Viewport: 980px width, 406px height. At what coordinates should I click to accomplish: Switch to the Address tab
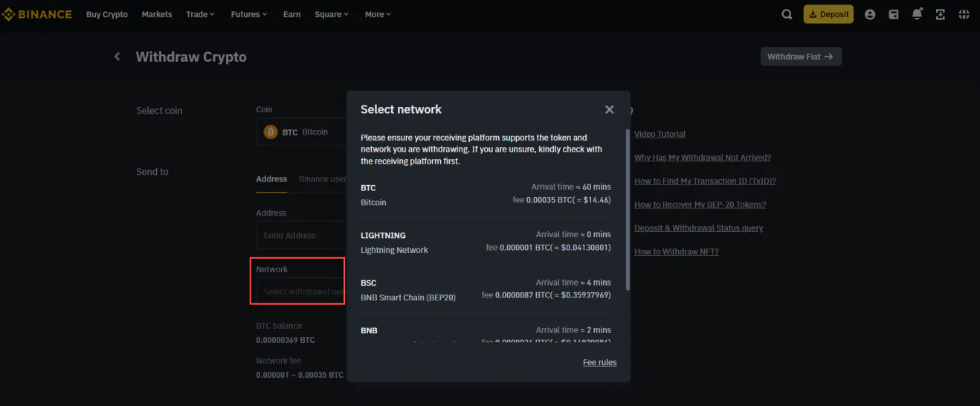click(271, 179)
